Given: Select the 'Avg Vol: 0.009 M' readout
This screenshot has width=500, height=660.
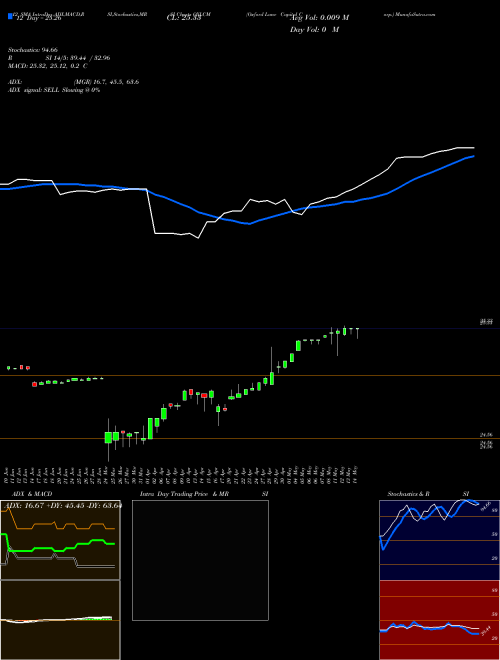Looking at the screenshot, I should [x=320, y=18].
